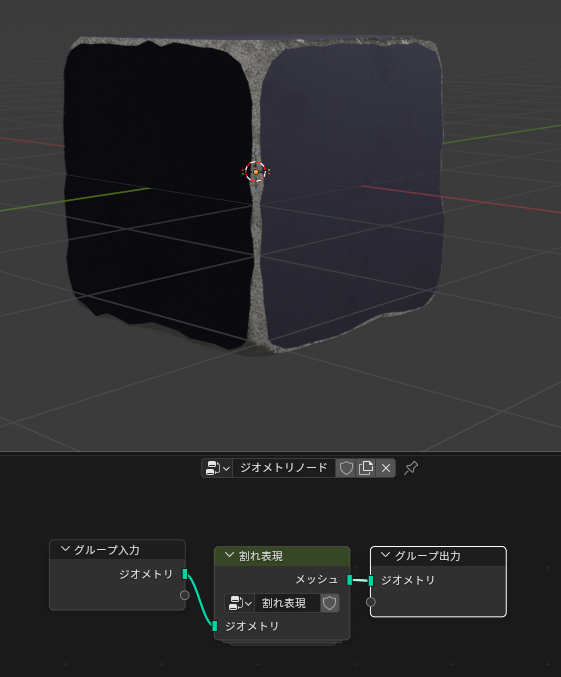Click the empty socket on グループ出力 node
Viewport: 561px width, 677px height.
click(371, 602)
